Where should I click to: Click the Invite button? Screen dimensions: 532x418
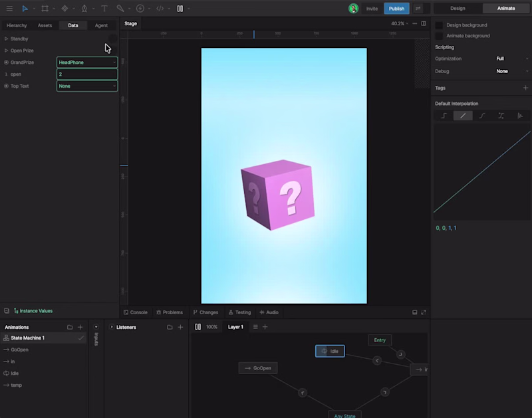click(372, 8)
